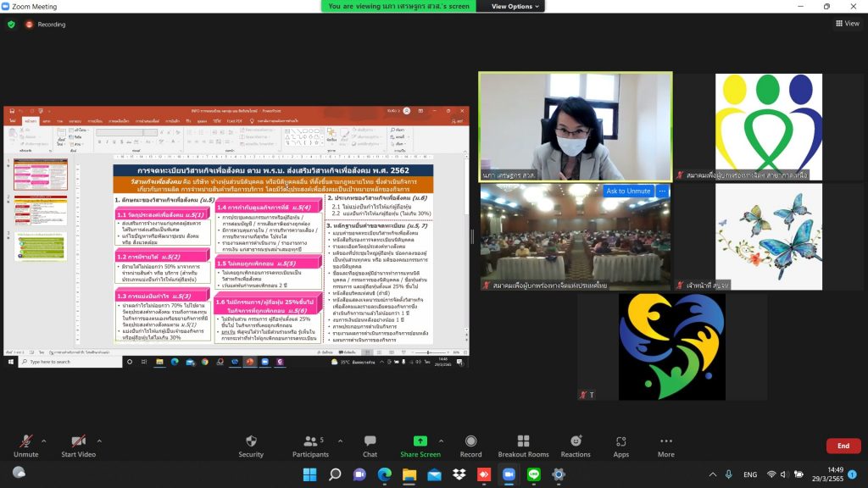Open the Chat panel
Viewport: 868px width, 488px height.
click(370, 441)
